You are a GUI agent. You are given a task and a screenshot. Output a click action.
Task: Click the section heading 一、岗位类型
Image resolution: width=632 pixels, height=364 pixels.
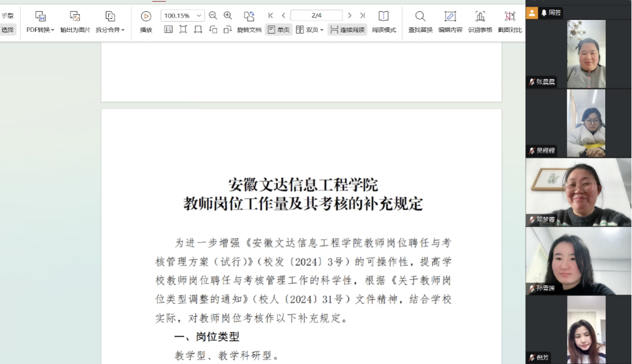click(207, 337)
